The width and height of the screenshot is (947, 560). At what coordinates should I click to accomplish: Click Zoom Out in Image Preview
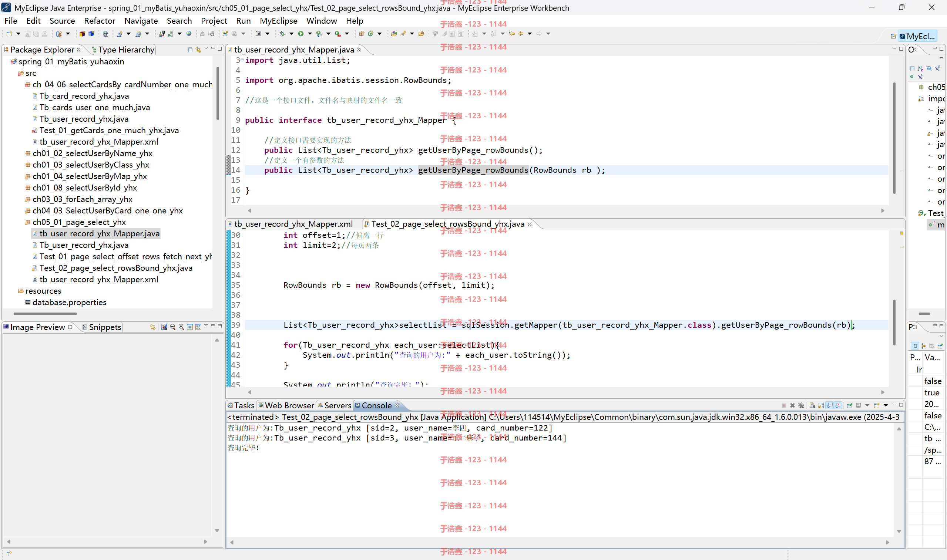coord(173,327)
